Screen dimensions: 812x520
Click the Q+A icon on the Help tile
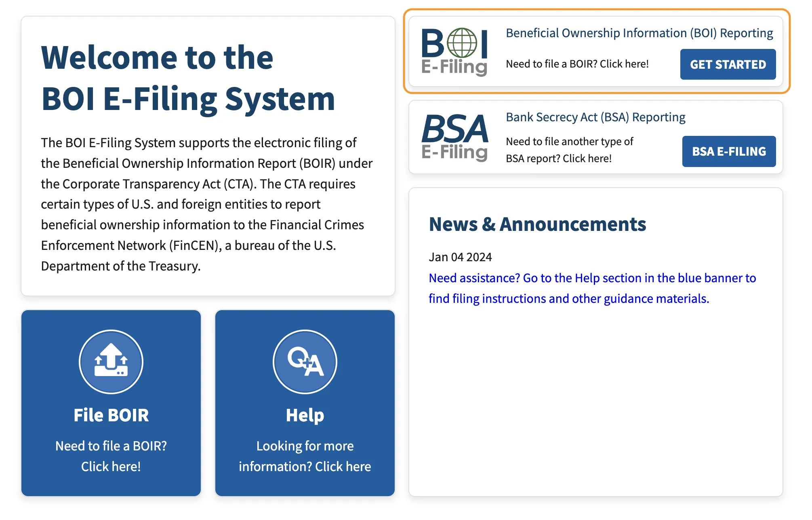click(305, 362)
